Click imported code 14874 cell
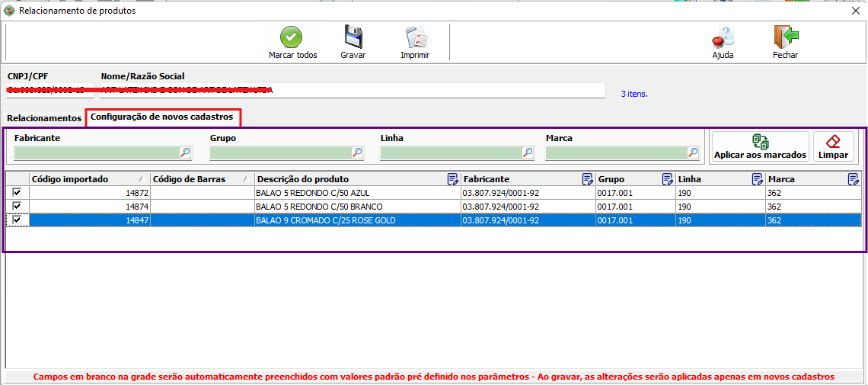 pyautogui.click(x=90, y=207)
